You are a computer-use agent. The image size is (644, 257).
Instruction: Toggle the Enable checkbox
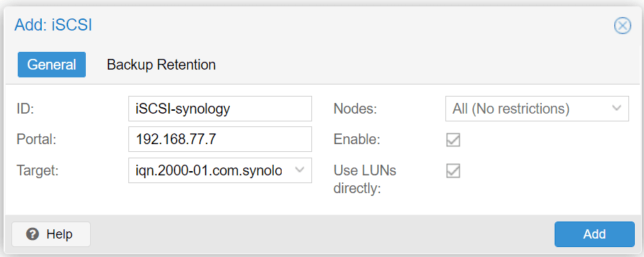coord(453,140)
